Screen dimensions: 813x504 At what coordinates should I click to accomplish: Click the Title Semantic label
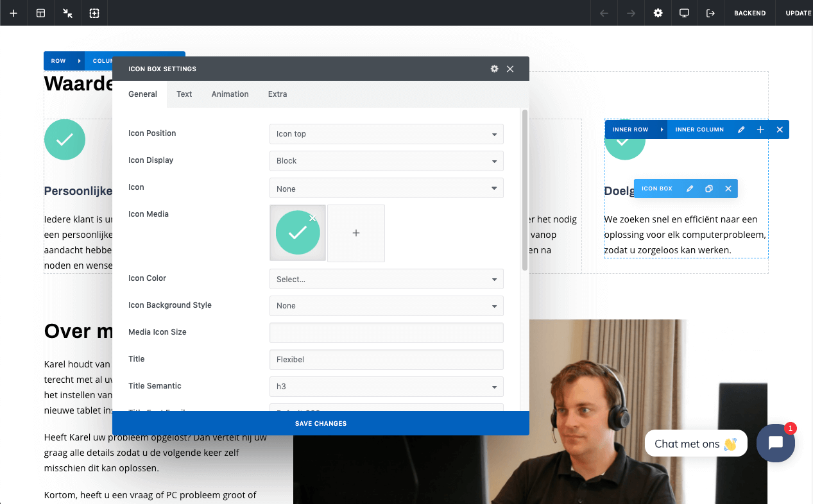pos(155,386)
